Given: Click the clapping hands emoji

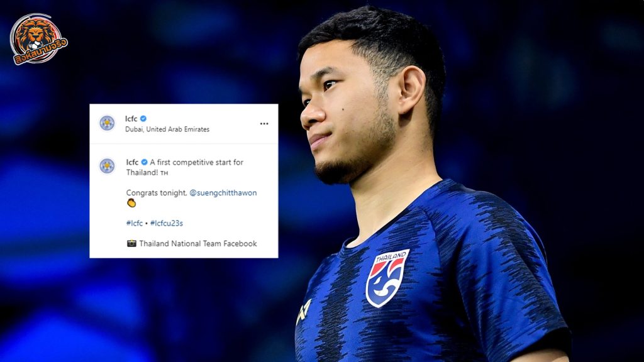Looking at the screenshot, I should click(131, 203).
